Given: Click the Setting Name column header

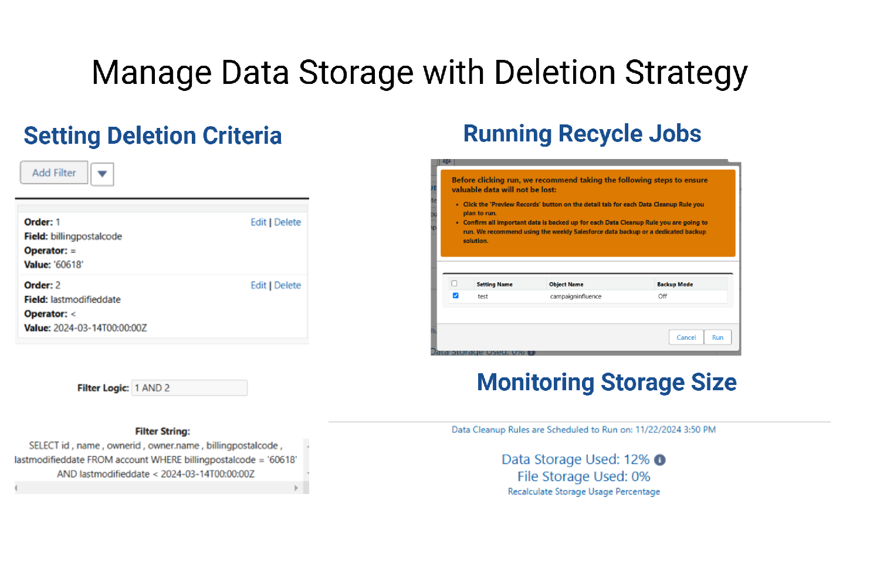Looking at the screenshot, I should click(495, 284).
